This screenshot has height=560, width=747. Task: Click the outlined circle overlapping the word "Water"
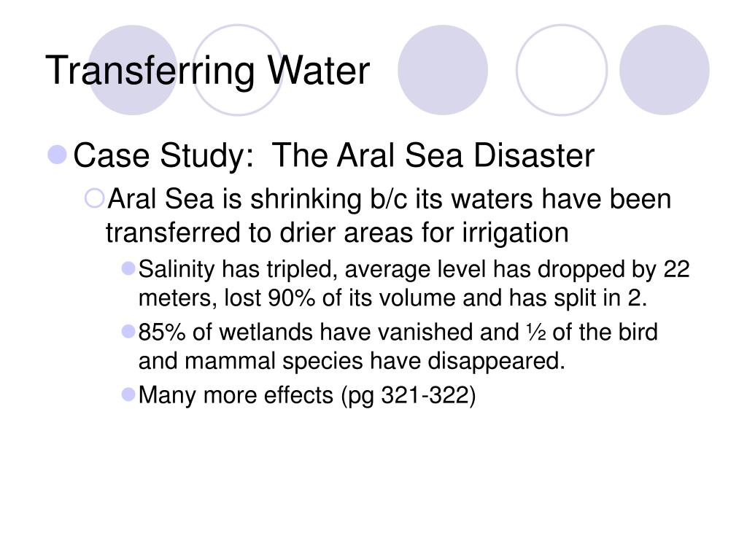[238, 70]
